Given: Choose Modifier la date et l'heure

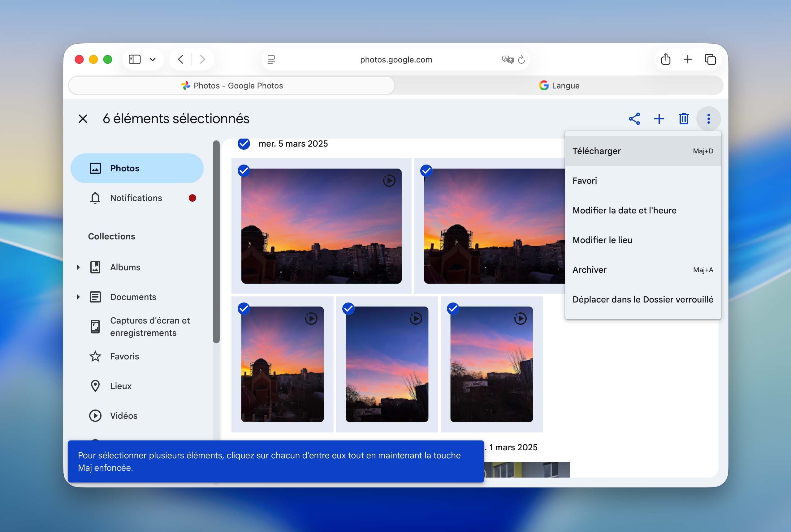Looking at the screenshot, I should pos(643,210).
